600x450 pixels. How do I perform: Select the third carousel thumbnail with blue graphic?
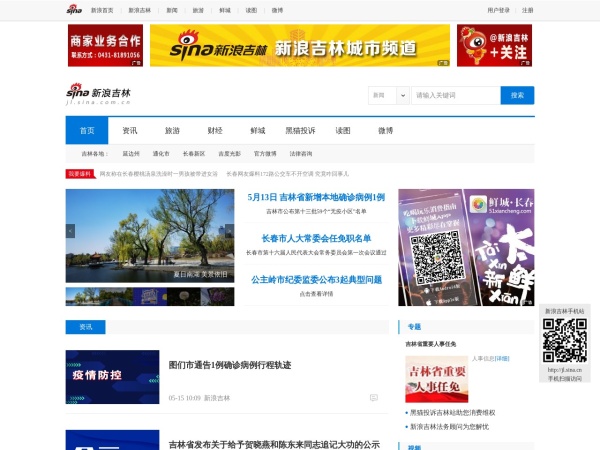pos(150,297)
